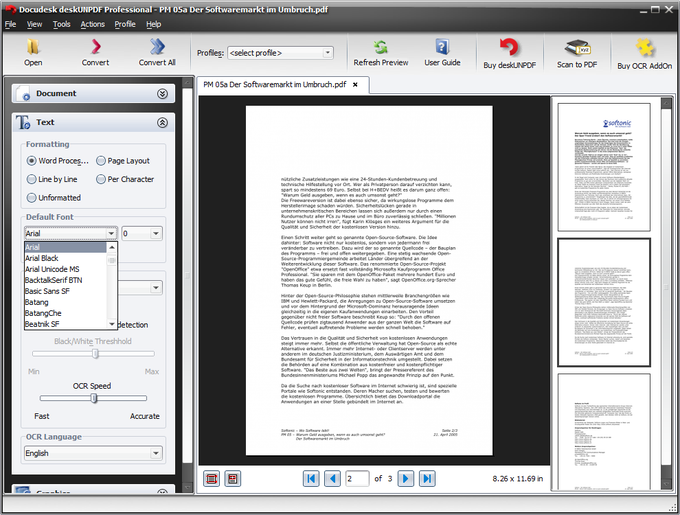Image resolution: width=680 pixels, height=515 pixels.
Task: Open the View menu
Action: point(34,24)
